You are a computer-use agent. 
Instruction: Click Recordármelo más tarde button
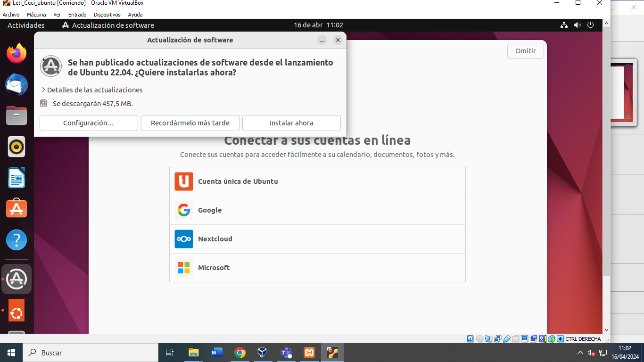pos(190,123)
